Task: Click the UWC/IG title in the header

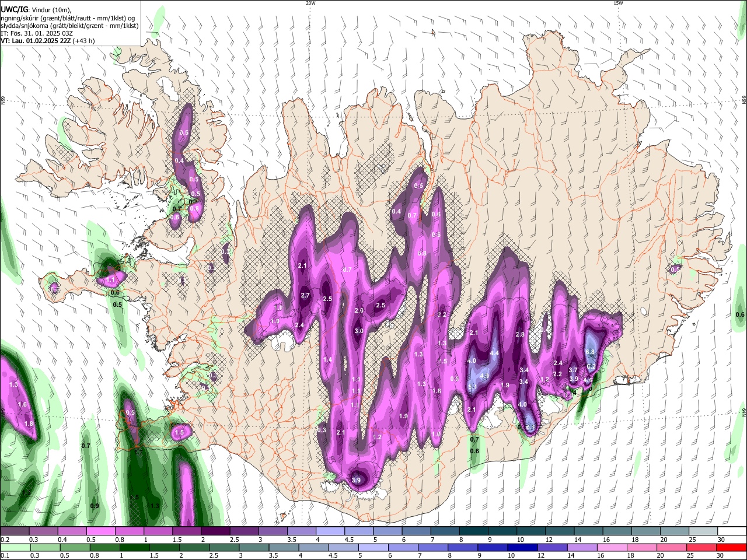Action: coord(14,9)
